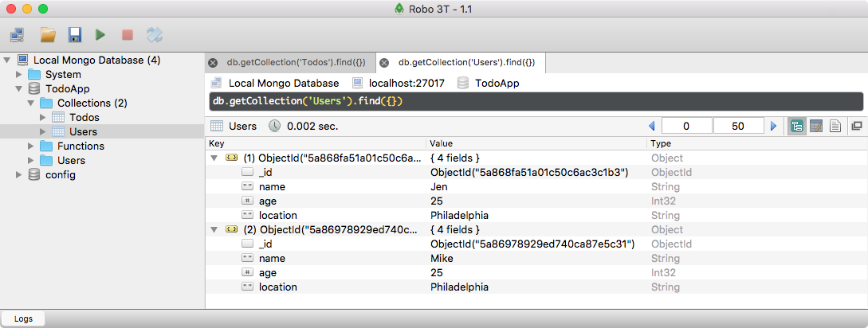Viewport: 868px width, 328px height.
Task: Click the query editor command line
Action: tap(534, 101)
